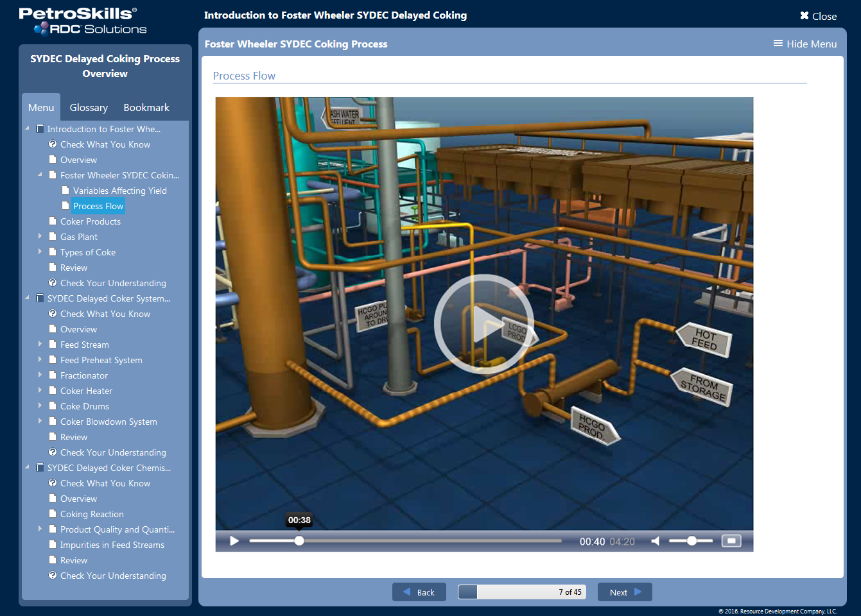
Task: Open Check Your Understanding under Coker Chemistry
Action: (x=113, y=576)
